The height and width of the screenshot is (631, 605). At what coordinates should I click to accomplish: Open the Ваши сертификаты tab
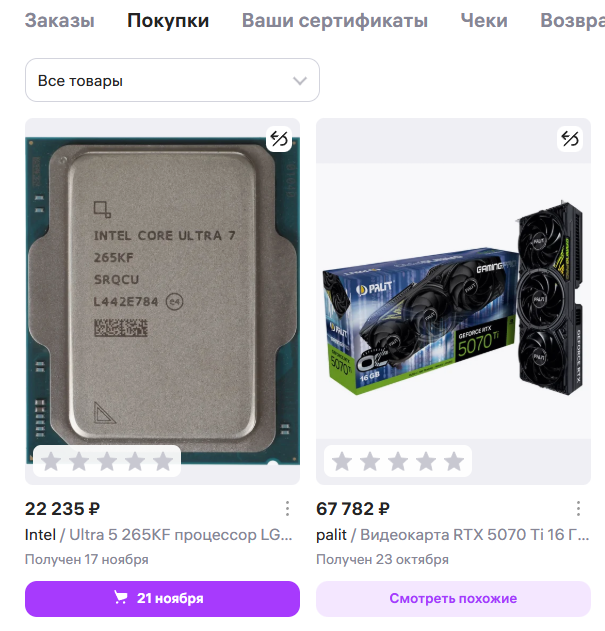[335, 21]
